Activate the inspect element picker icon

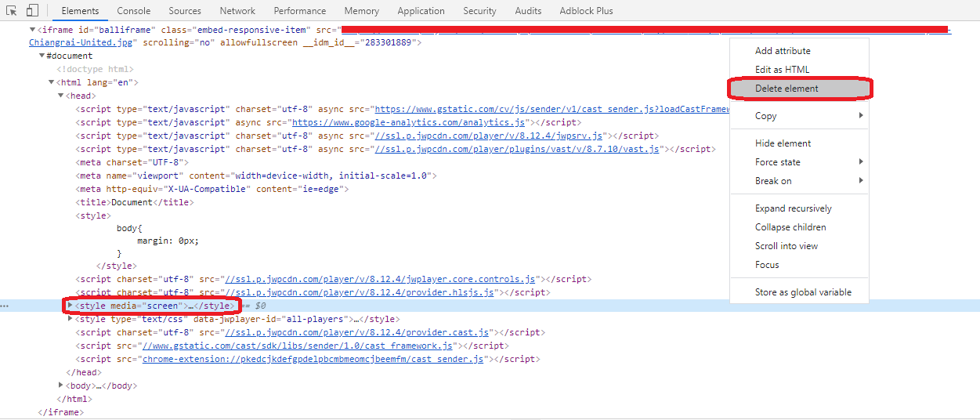pyautogui.click(x=12, y=11)
